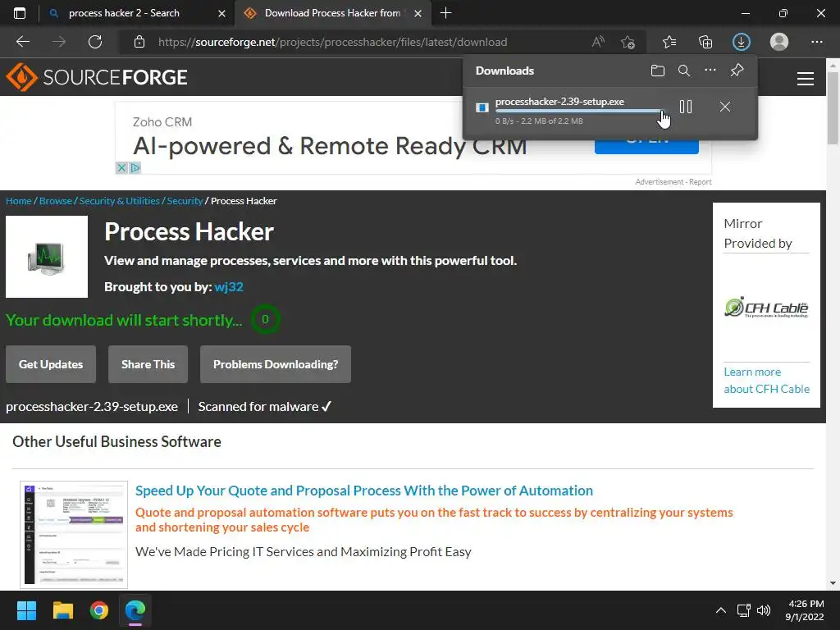Click the blue ad button under Downloads panel
Viewport: 840px width, 630px height.
(x=646, y=146)
